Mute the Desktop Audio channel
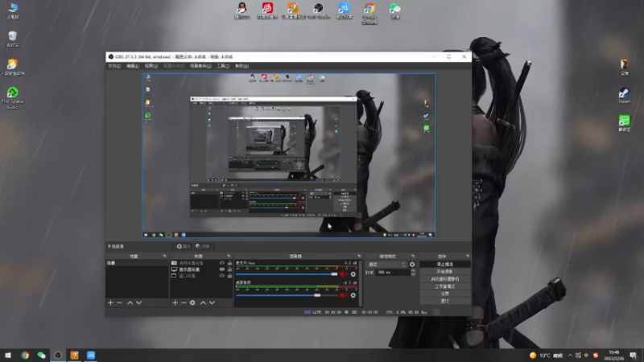Viewport: 644px width, 362px height. [343, 295]
